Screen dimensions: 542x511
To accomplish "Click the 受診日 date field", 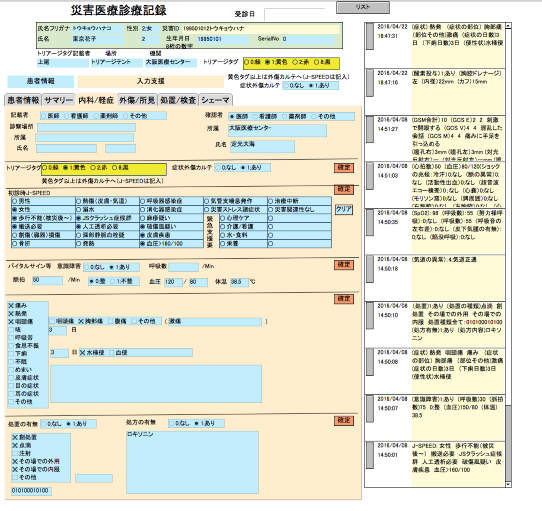I will click(294, 14).
